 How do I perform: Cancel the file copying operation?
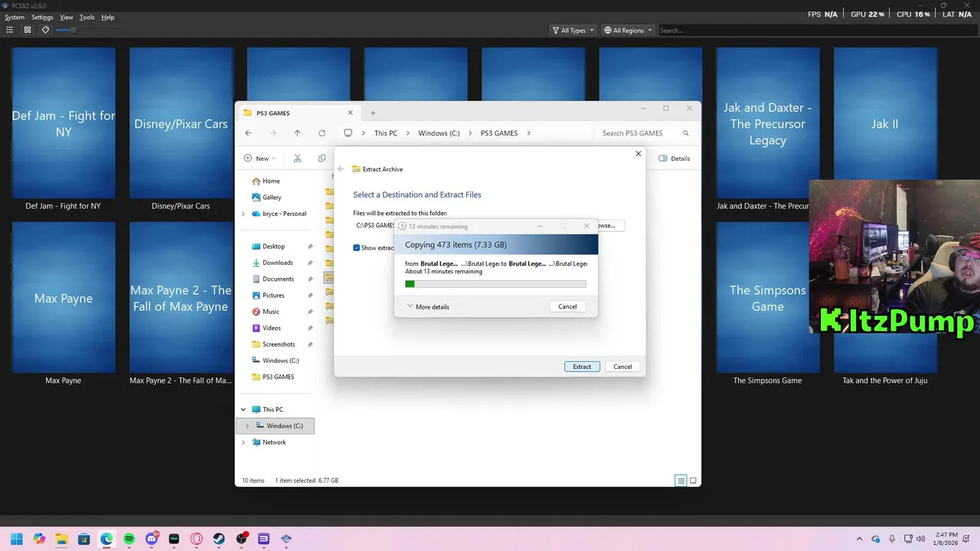click(x=567, y=306)
